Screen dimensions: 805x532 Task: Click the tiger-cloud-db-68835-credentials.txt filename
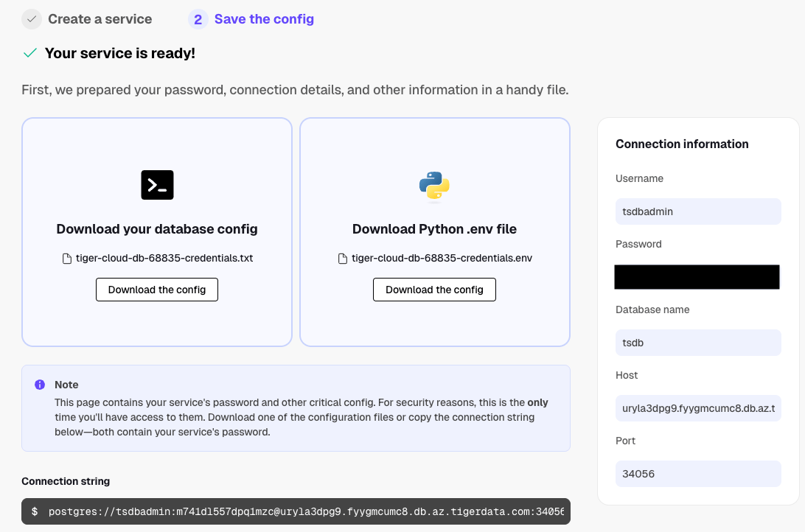[x=164, y=259]
